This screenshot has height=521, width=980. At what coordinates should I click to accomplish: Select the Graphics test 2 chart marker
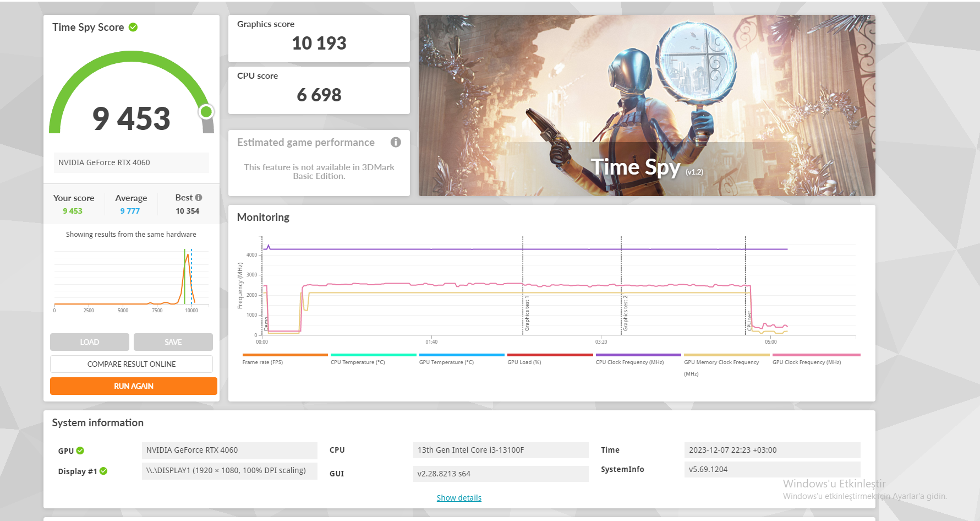click(x=626, y=313)
